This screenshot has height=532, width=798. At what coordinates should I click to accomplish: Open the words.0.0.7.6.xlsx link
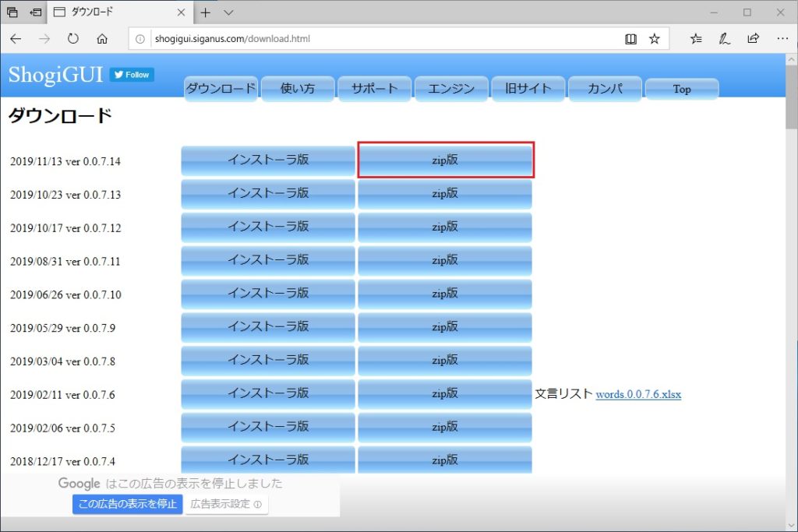pos(638,394)
